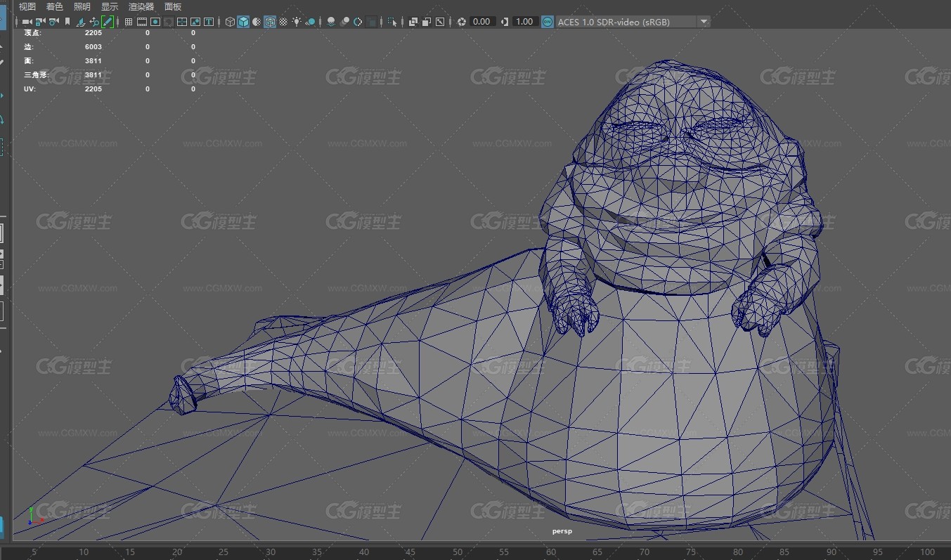Click the view axis indicator icon

point(35,516)
